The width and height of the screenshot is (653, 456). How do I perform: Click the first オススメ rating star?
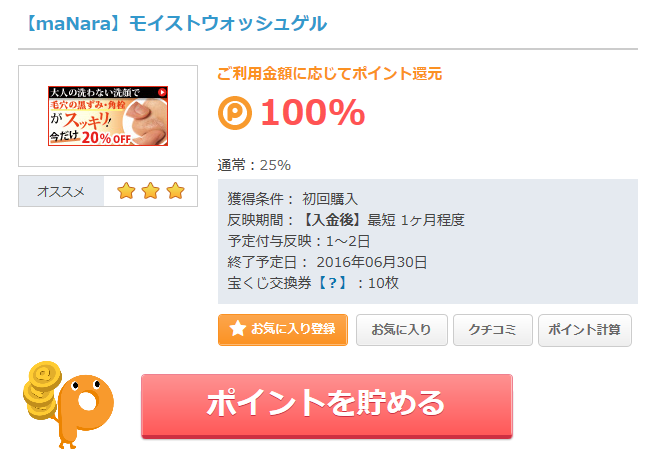point(127,191)
